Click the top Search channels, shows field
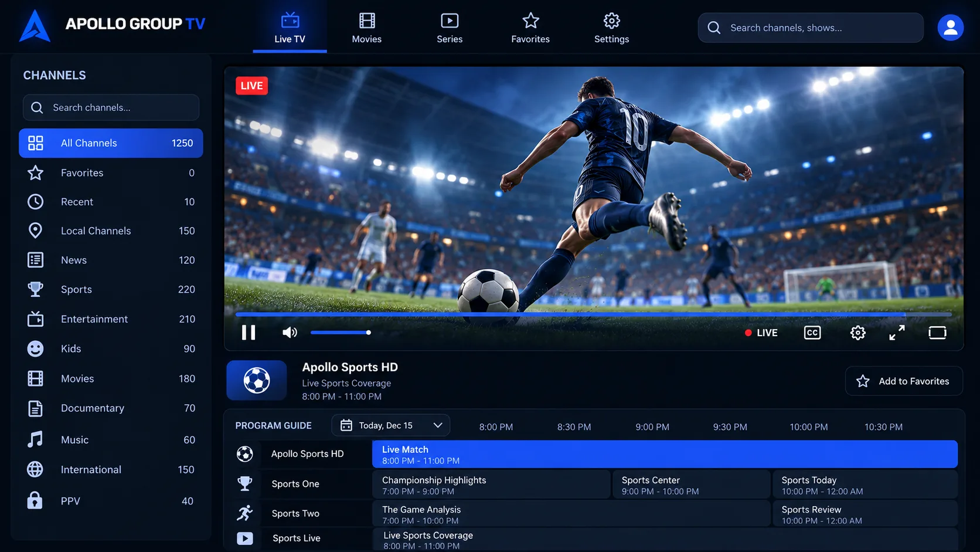980x552 pixels. pyautogui.click(x=811, y=28)
